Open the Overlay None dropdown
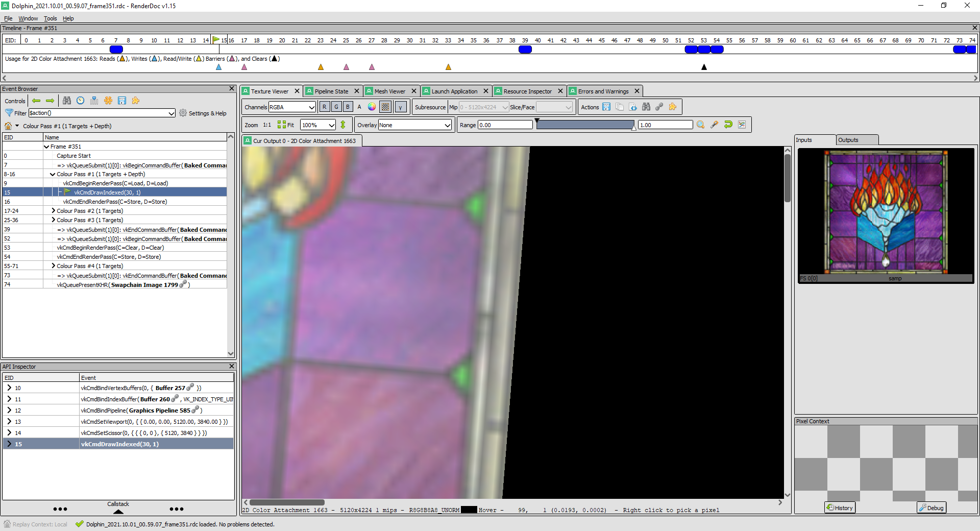The height and width of the screenshot is (531, 980). tap(415, 125)
